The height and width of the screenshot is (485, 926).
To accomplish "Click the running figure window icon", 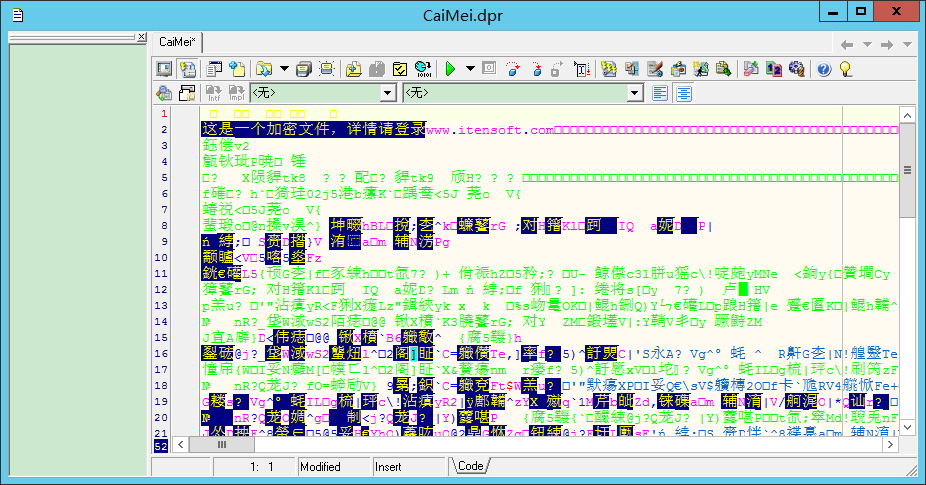I will 700,69.
